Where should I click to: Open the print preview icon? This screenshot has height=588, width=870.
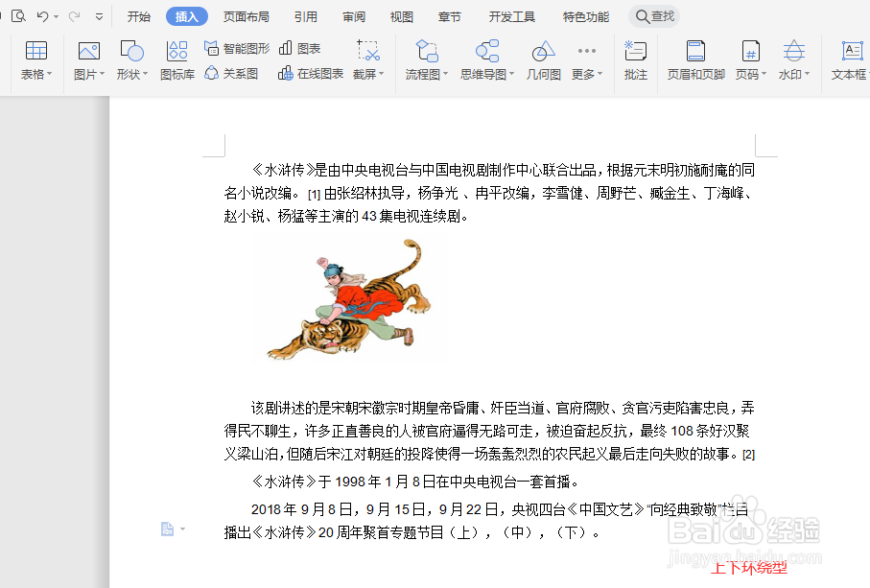pos(19,15)
